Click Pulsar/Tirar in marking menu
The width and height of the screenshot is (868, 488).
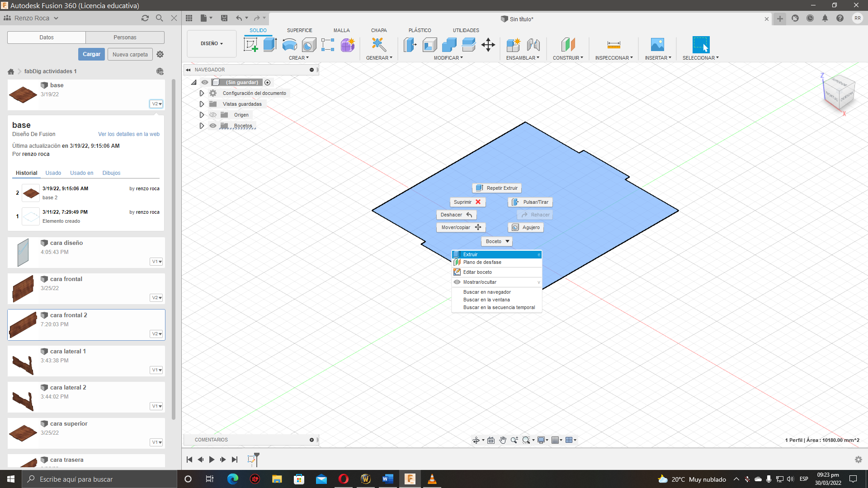pyautogui.click(x=530, y=202)
